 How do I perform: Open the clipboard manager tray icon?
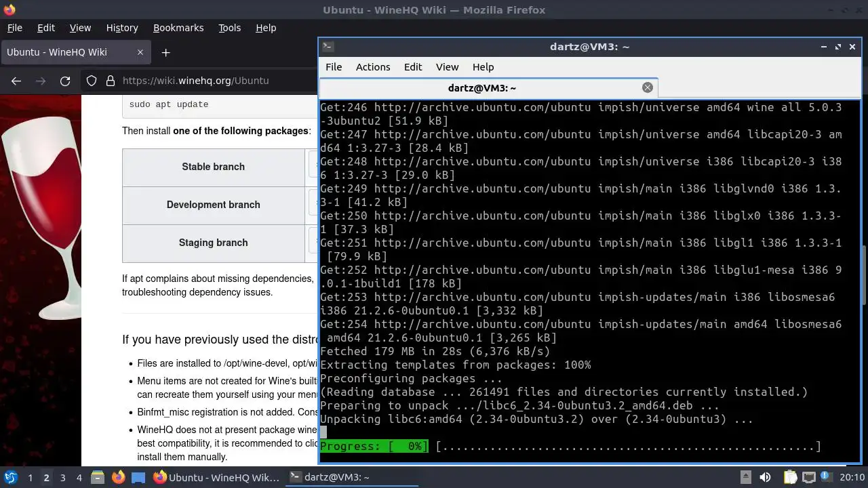(x=791, y=477)
